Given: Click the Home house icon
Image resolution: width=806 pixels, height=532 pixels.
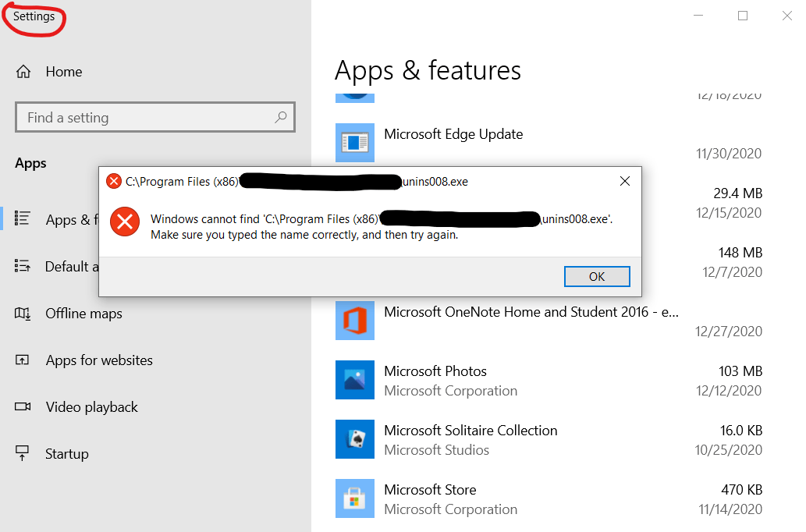Looking at the screenshot, I should pos(23,72).
